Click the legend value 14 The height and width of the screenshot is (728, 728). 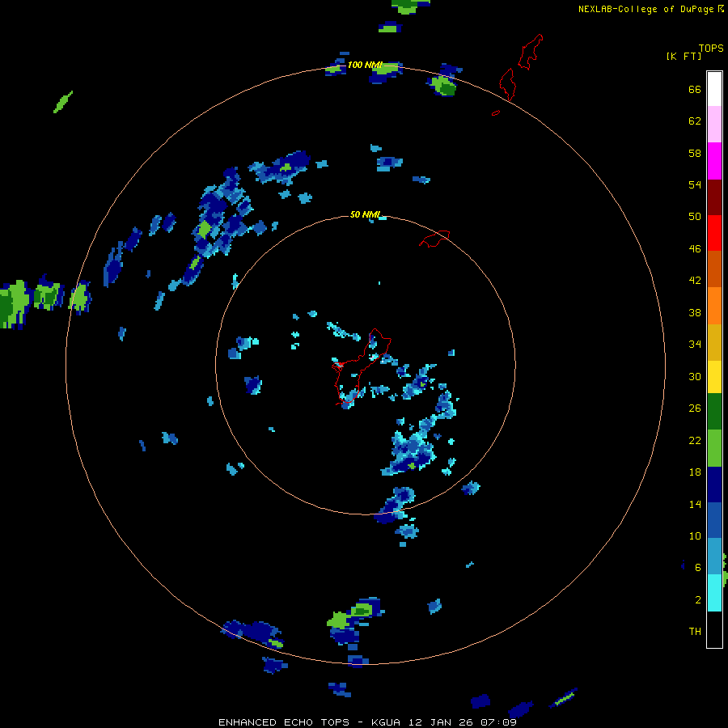point(695,504)
